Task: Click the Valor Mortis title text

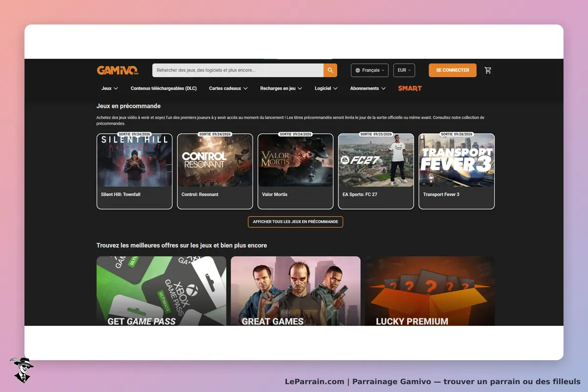Action: pyautogui.click(x=275, y=195)
